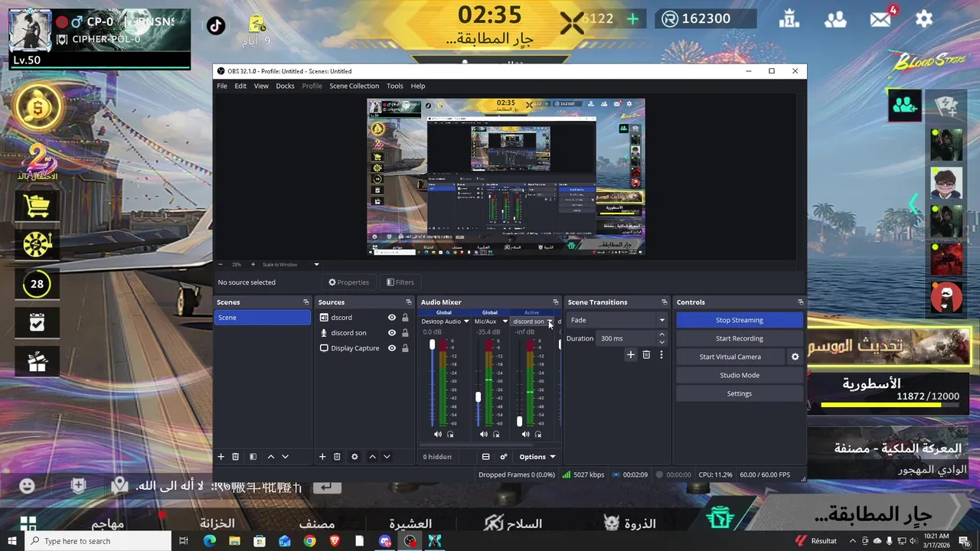Open Scene Collection menu
Viewport: 980px width, 551px height.
pyautogui.click(x=354, y=86)
